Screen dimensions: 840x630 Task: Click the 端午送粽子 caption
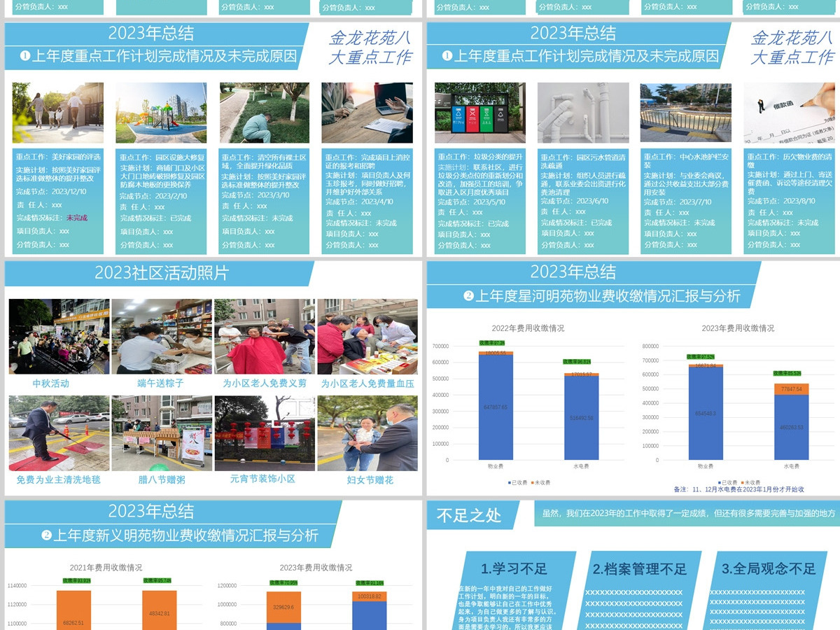[x=161, y=384]
